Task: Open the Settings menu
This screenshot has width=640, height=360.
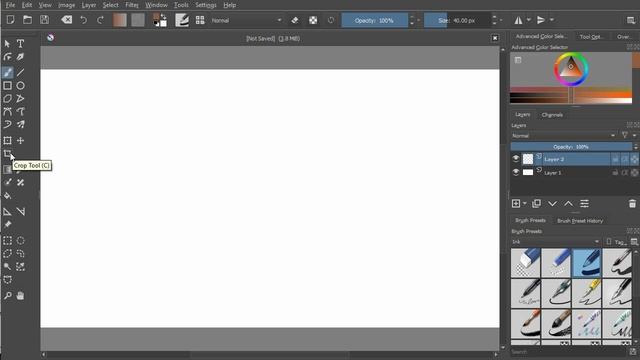Action: coord(205,5)
